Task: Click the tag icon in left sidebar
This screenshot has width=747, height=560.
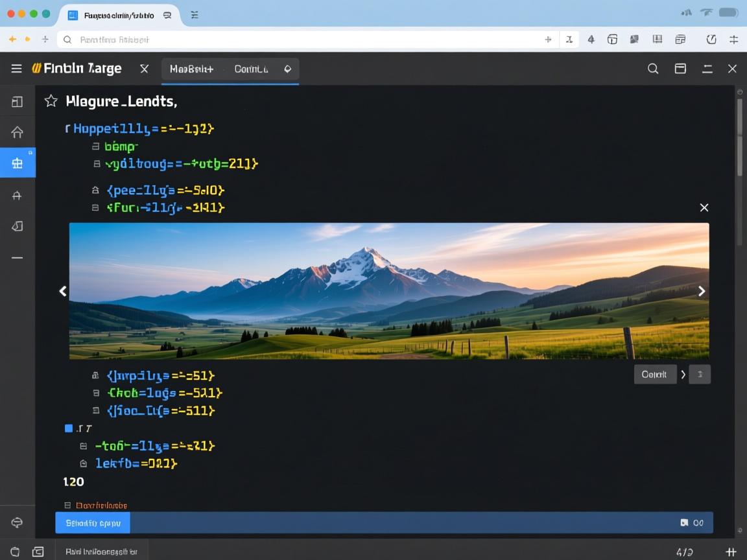Action: pos(18,226)
